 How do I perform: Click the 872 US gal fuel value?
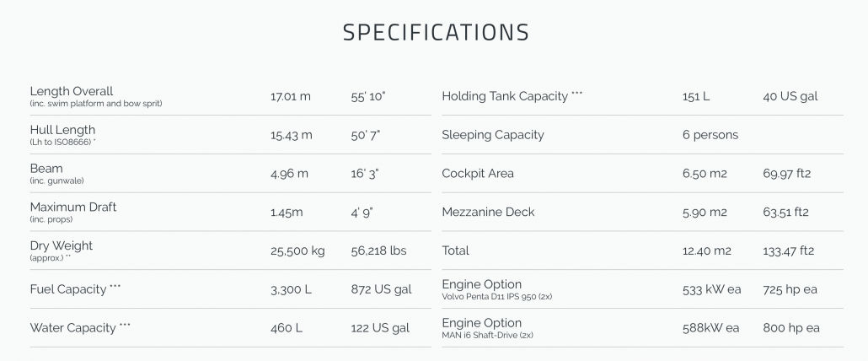[x=381, y=289]
